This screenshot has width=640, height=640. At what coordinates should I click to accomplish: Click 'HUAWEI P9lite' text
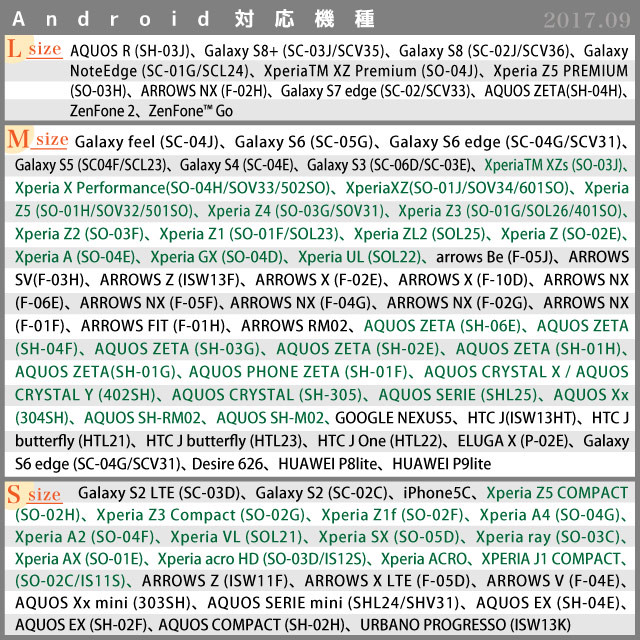click(x=442, y=464)
